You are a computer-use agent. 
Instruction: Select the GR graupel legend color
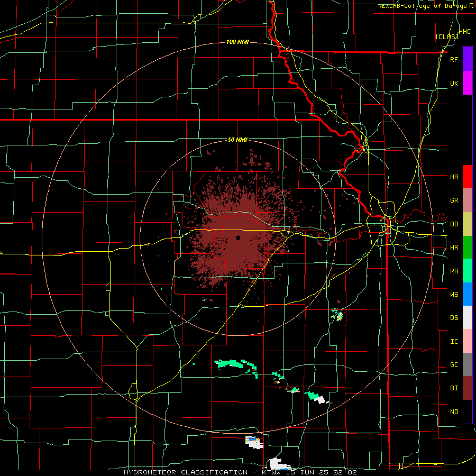tap(467, 200)
